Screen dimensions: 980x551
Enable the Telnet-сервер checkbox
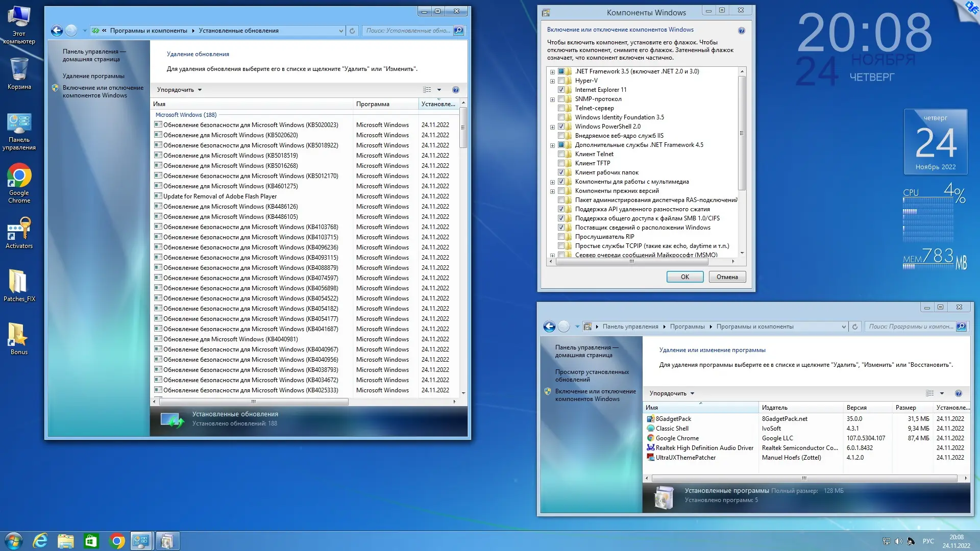[x=561, y=108]
